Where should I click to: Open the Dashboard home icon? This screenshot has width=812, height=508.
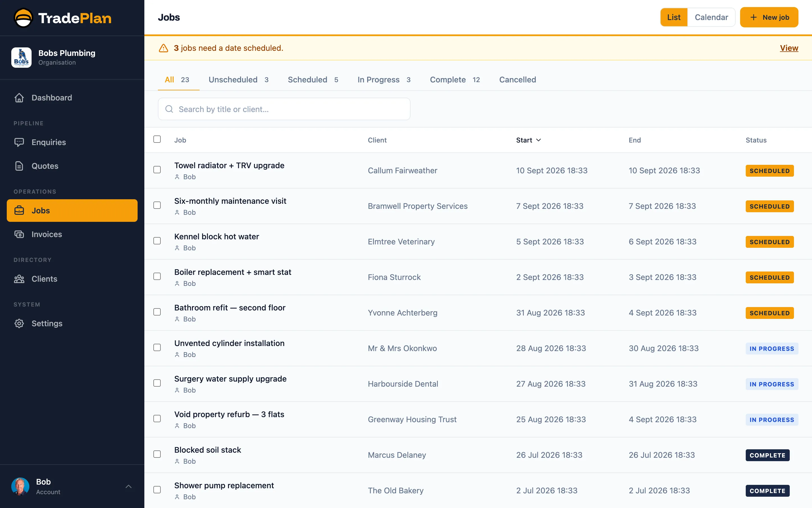coord(19,98)
